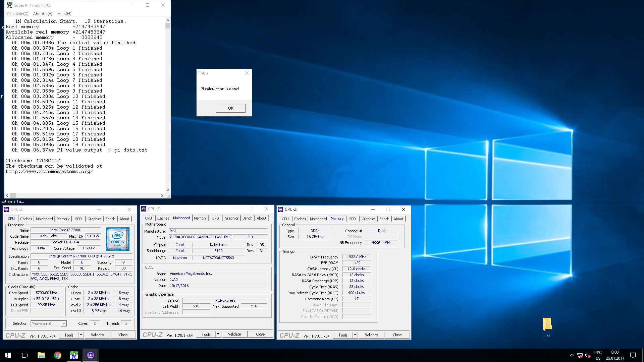Open the About...(A) menu in Super PI
Viewport: 644px width, 362px height.
(x=43, y=14)
